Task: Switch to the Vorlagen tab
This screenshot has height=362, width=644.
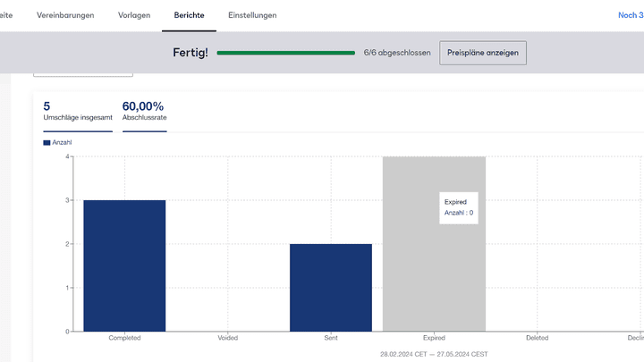Action: 134,15
